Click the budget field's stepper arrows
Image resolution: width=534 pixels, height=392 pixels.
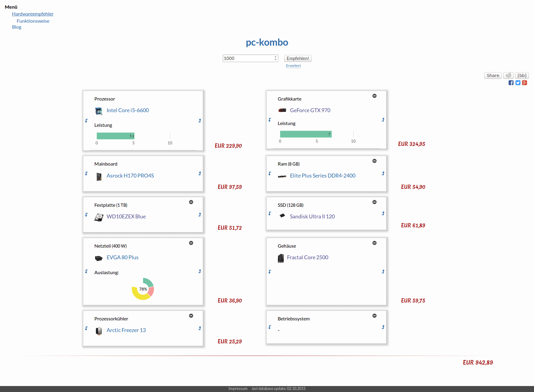click(x=275, y=58)
